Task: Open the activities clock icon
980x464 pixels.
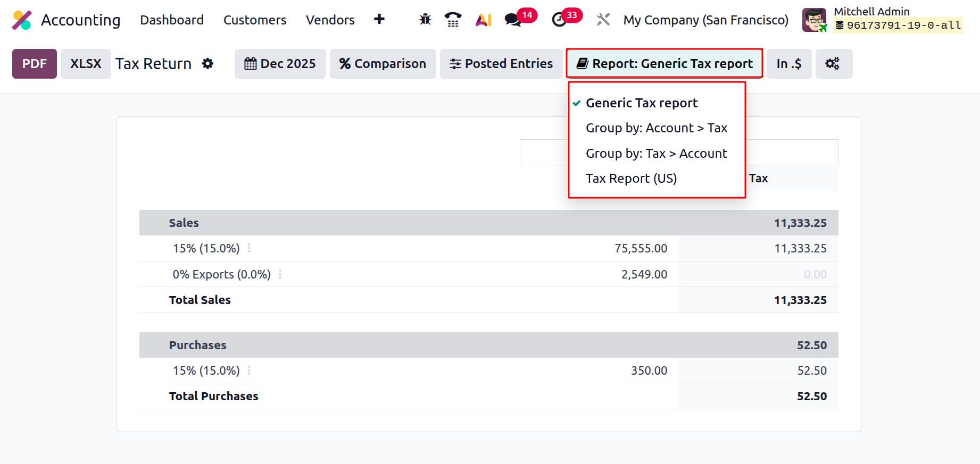Action: point(559,20)
